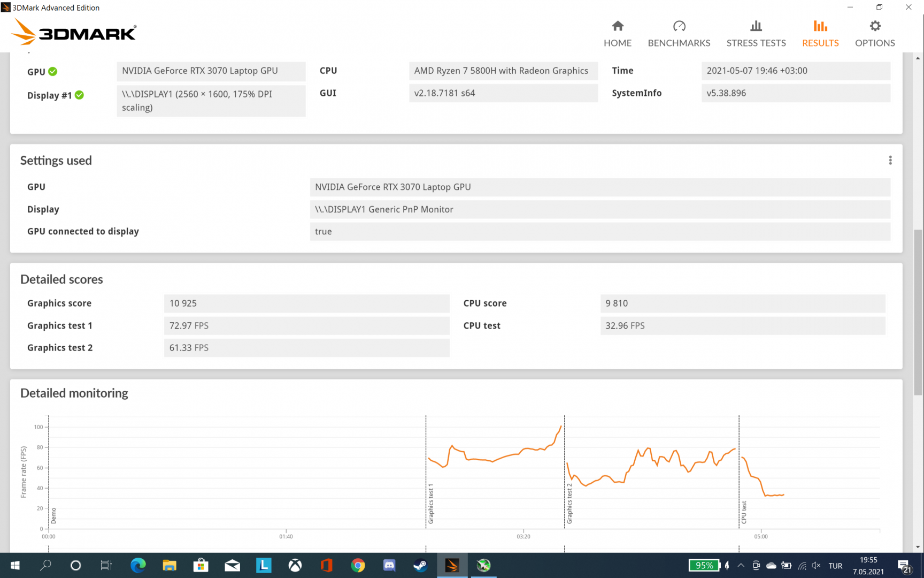
Task: Open the Windows Start menu
Action: pos(15,565)
